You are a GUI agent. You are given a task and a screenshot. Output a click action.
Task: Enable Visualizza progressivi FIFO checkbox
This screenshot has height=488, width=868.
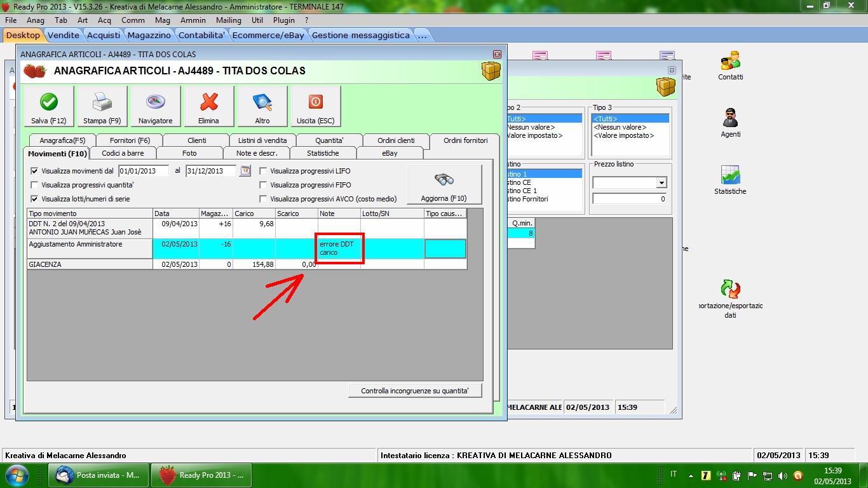point(263,185)
